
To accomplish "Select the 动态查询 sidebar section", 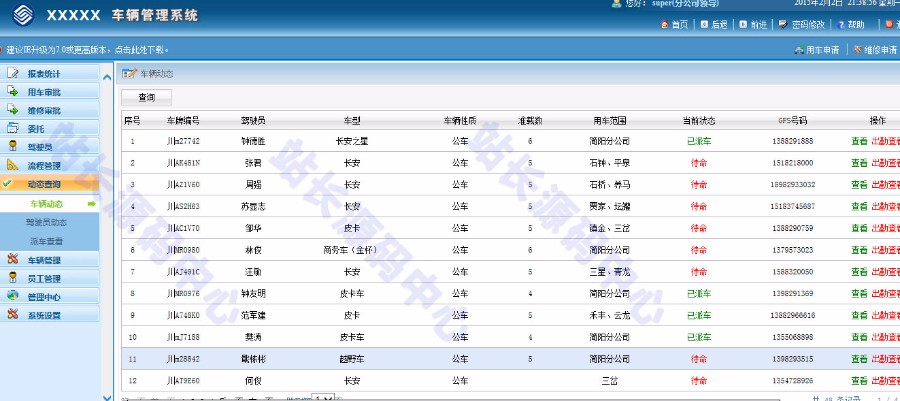I will click(49, 184).
